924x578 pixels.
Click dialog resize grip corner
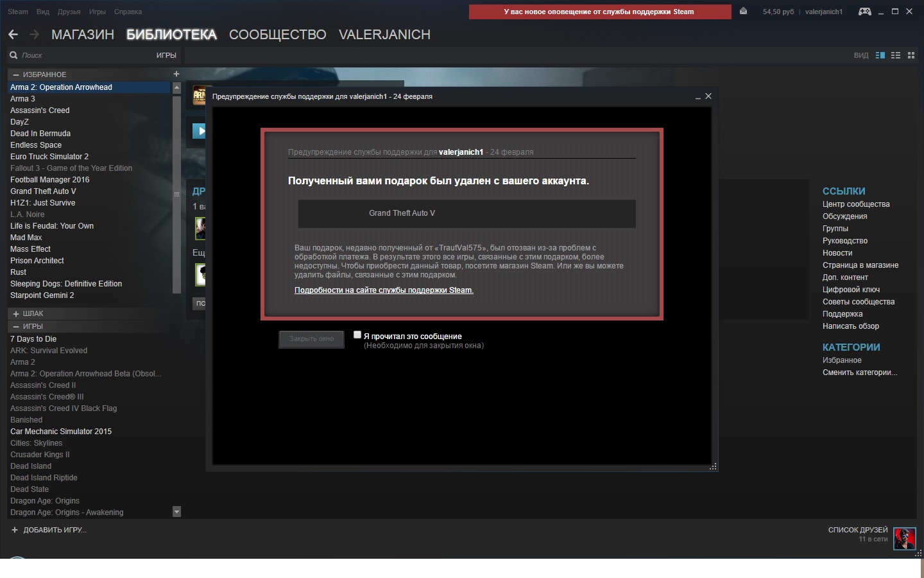713,467
